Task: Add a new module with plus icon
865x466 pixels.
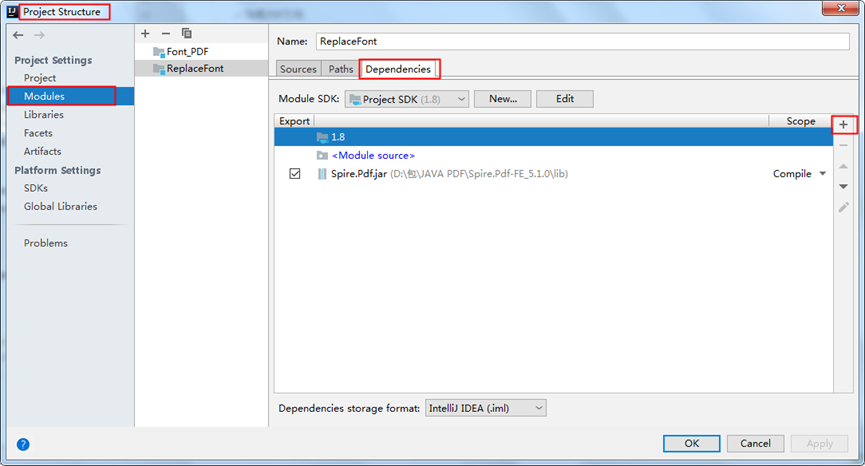Action: click(145, 34)
